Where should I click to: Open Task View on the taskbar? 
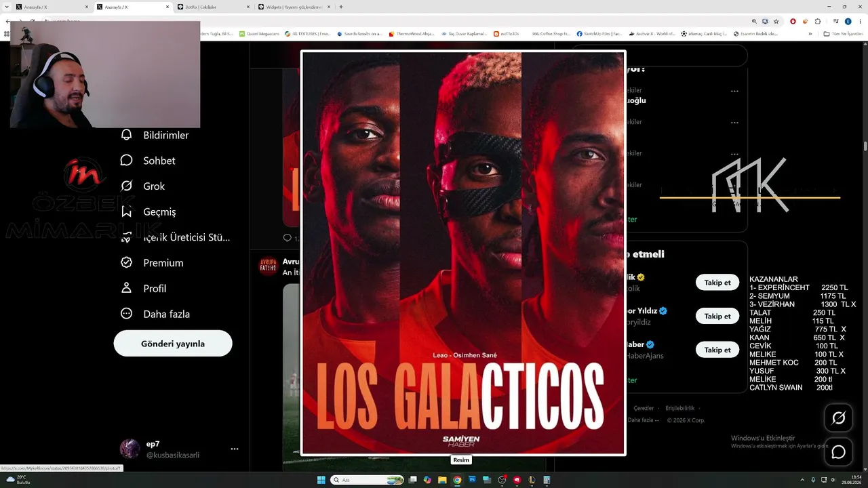pos(413,480)
